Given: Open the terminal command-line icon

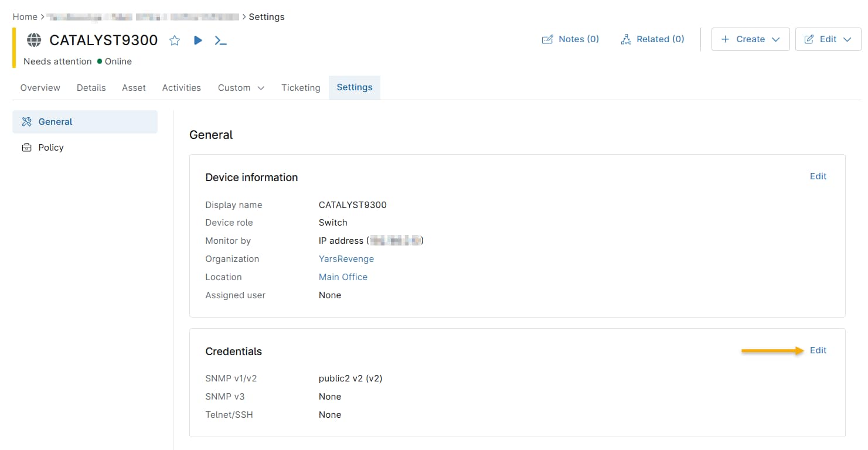Looking at the screenshot, I should [x=220, y=40].
